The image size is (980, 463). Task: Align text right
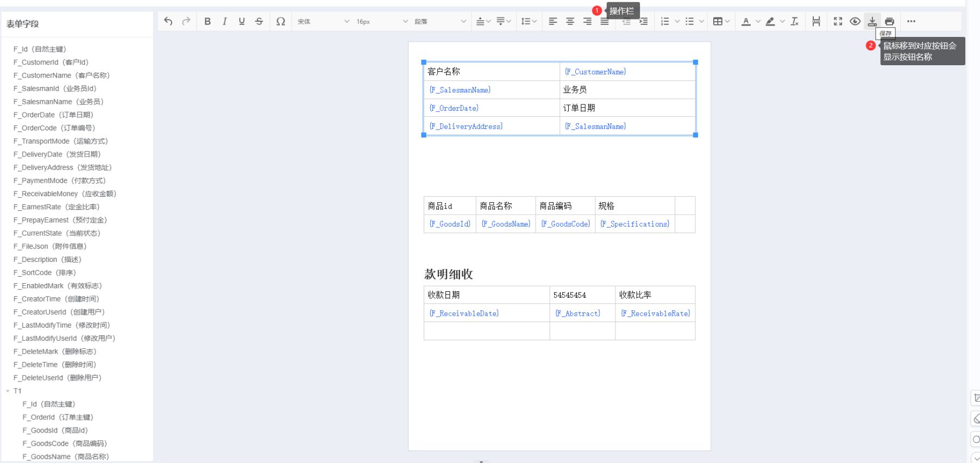(587, 21)
